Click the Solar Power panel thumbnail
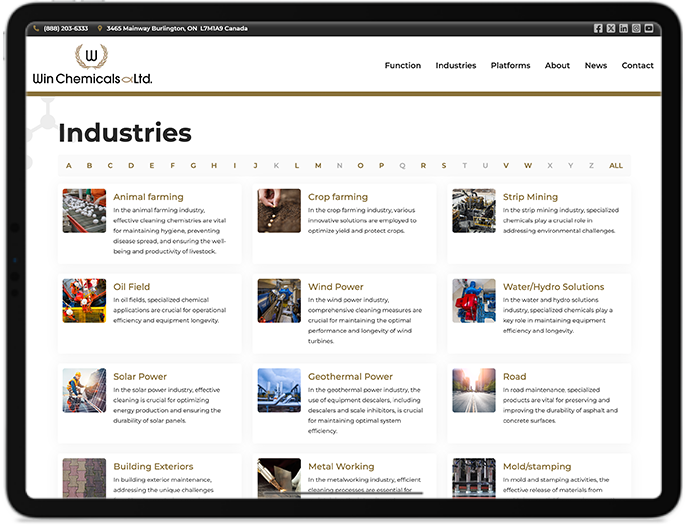 84,391
